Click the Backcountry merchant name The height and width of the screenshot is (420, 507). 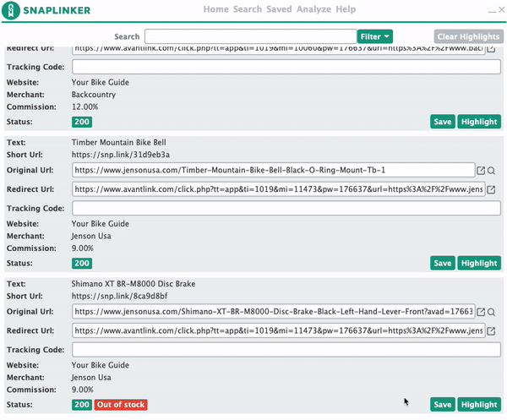point(94,95)
